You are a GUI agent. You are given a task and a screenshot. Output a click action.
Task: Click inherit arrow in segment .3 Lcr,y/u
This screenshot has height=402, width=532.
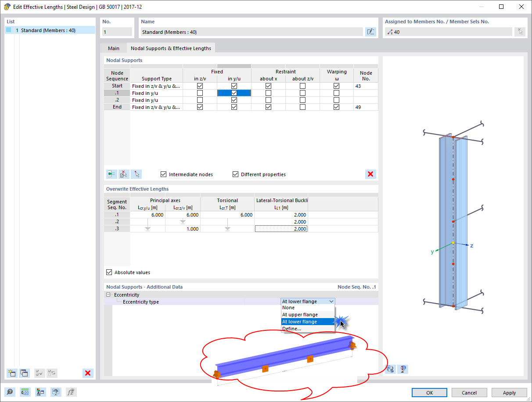(147, 229)
